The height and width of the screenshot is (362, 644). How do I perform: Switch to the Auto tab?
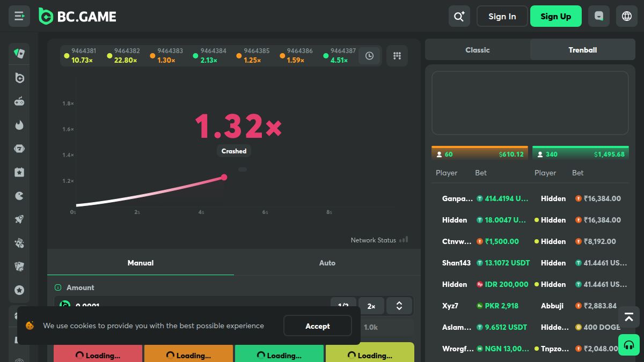[x=327, y=263]
